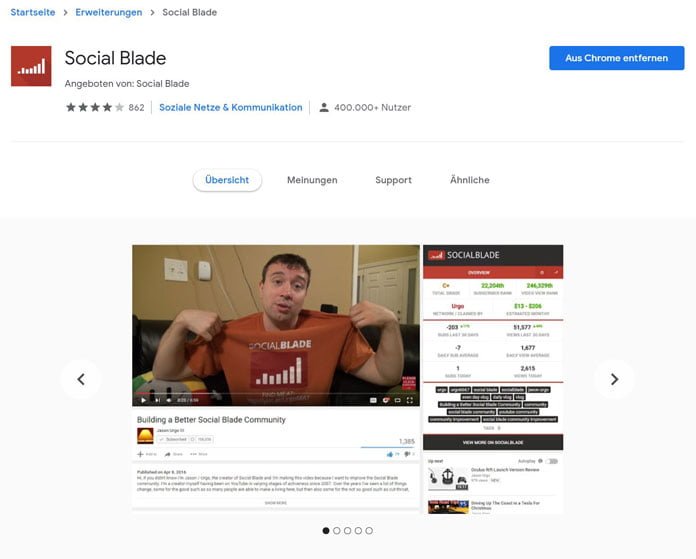Show previous screenshot with left arrow
This screenshot has height=559, width=696.
[81, 379]
